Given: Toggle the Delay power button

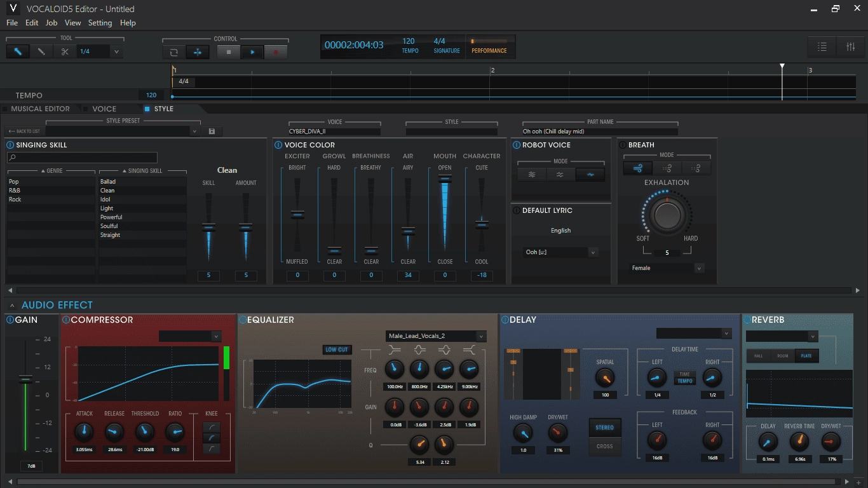Looking at the screenshot, I should 505,320.
